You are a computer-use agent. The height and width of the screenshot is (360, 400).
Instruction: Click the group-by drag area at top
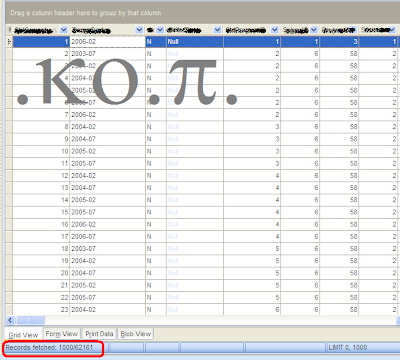coord(203,13)
